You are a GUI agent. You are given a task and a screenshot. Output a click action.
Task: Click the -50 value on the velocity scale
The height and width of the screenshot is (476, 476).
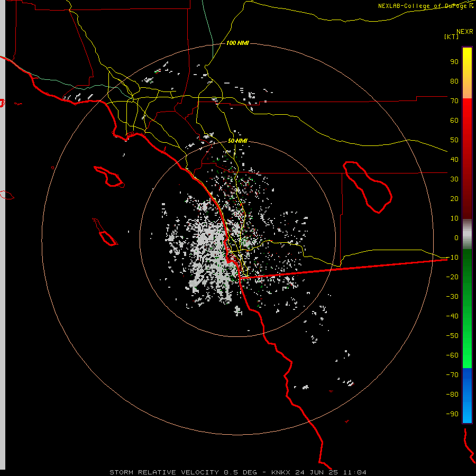[452, 335]
